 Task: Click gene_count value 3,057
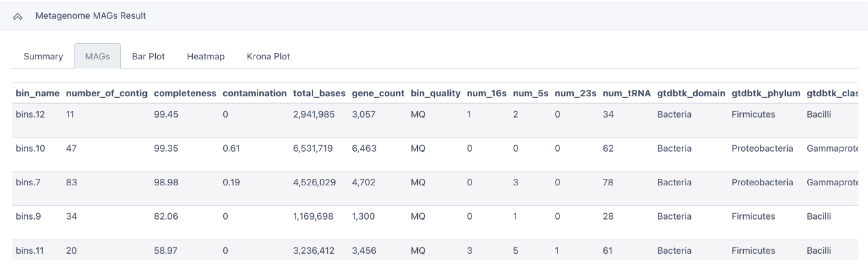(363, 114)
